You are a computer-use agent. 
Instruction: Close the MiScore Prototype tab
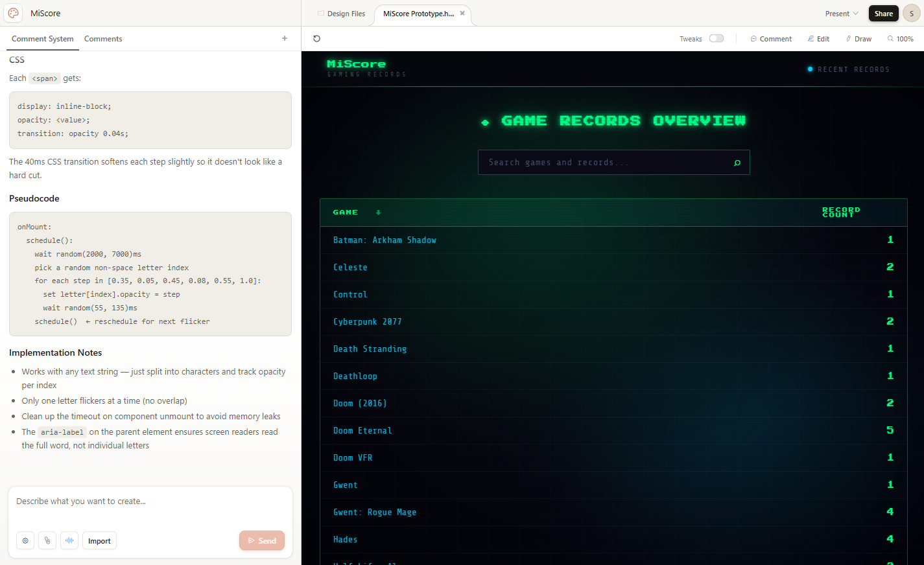tap(462, 13)
